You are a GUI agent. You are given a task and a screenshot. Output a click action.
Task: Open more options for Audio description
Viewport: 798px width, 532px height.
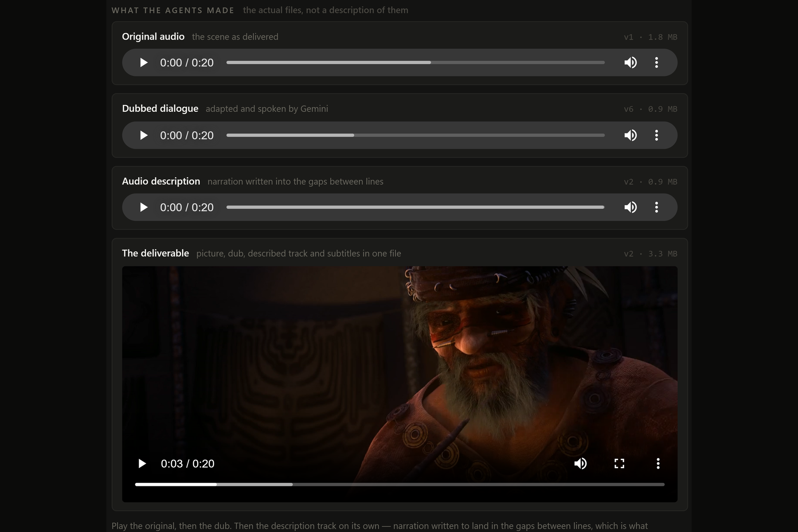pyautogui.click(x=657, y=207)
